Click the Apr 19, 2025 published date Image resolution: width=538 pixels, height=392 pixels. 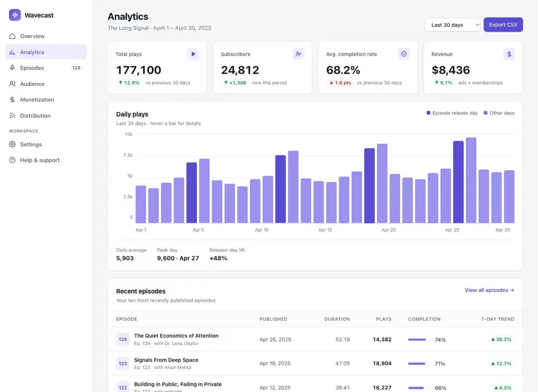275,363
